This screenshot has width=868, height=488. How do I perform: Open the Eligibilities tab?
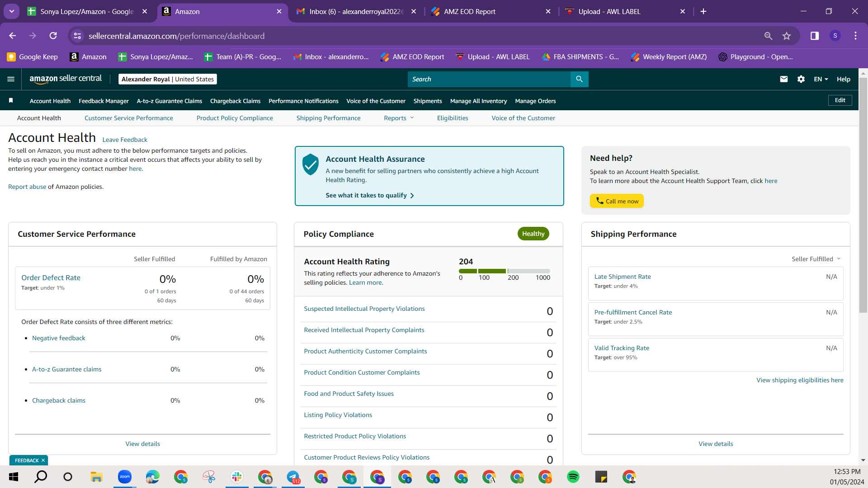tap(453, 118)
